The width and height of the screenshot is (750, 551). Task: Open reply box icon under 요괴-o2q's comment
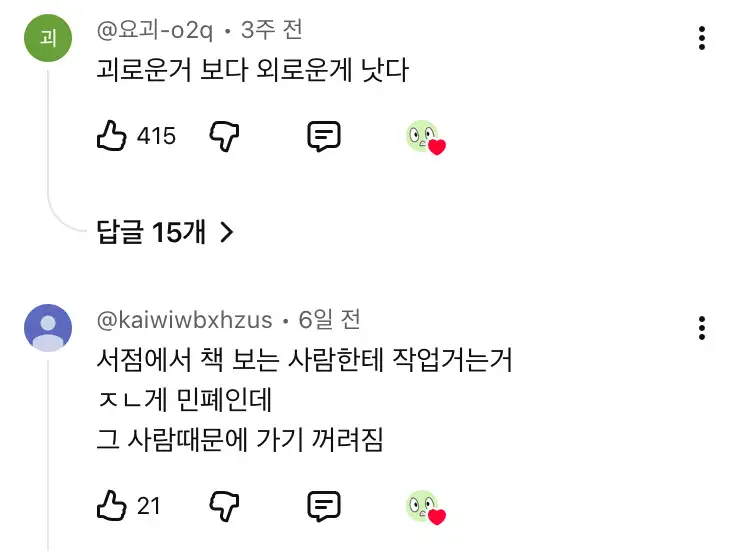[x=323, y=136]
